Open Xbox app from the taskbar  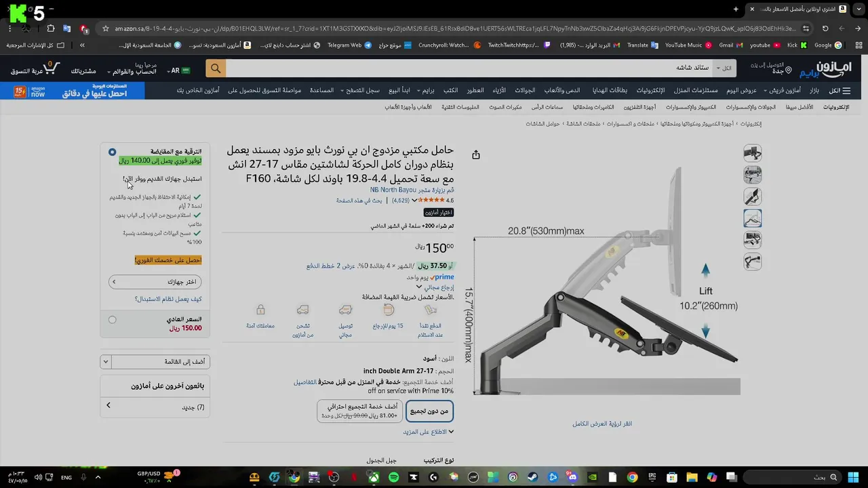(x=374, y=477)
